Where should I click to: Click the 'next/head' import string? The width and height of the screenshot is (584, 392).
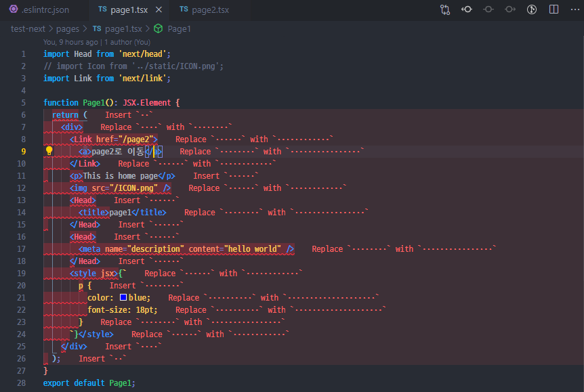pyautogui.click(x=142, y=54)
